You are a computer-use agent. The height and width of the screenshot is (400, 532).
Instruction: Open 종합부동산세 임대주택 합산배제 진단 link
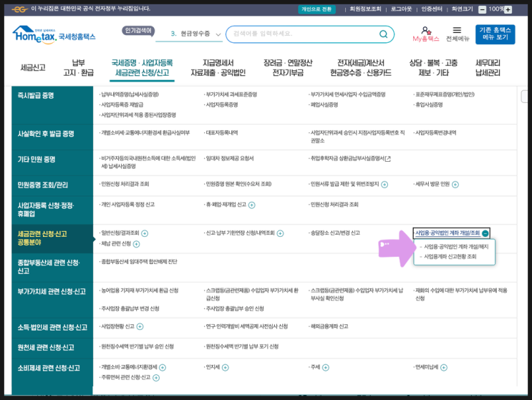pyautogui.click(x=139, y=262)
